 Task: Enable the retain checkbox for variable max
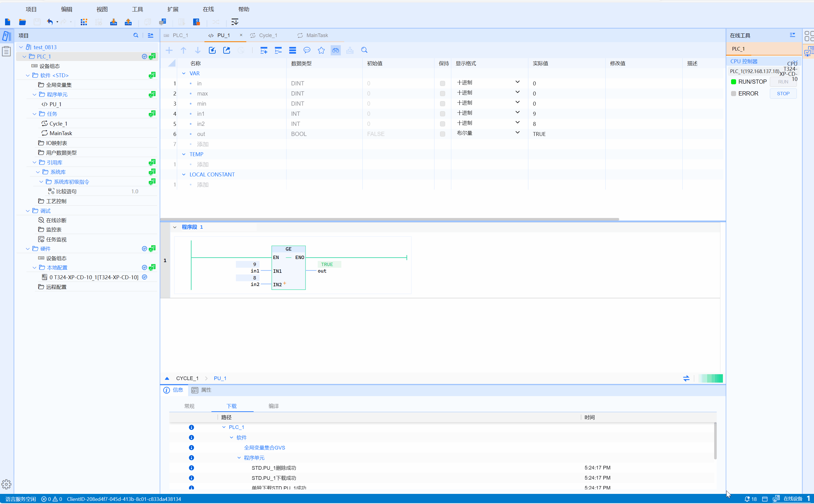click(442, 94)
